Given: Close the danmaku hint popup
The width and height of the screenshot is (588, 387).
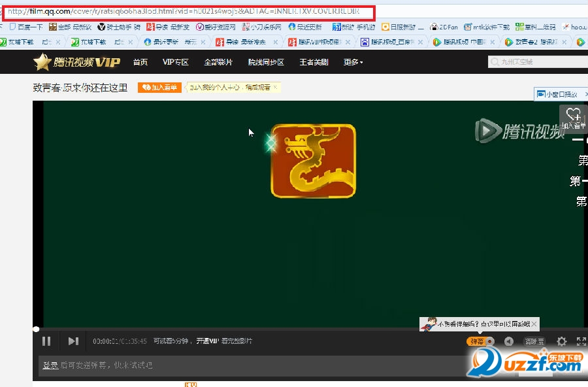Looking at the screenshot, I should 534,324.
